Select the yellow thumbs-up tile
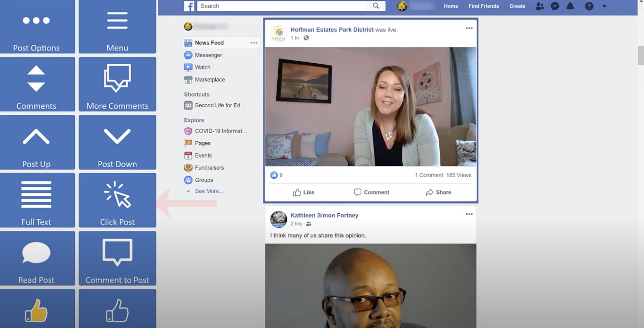The width and height of the screenshot is (644, 328). [x=37, y=309]
